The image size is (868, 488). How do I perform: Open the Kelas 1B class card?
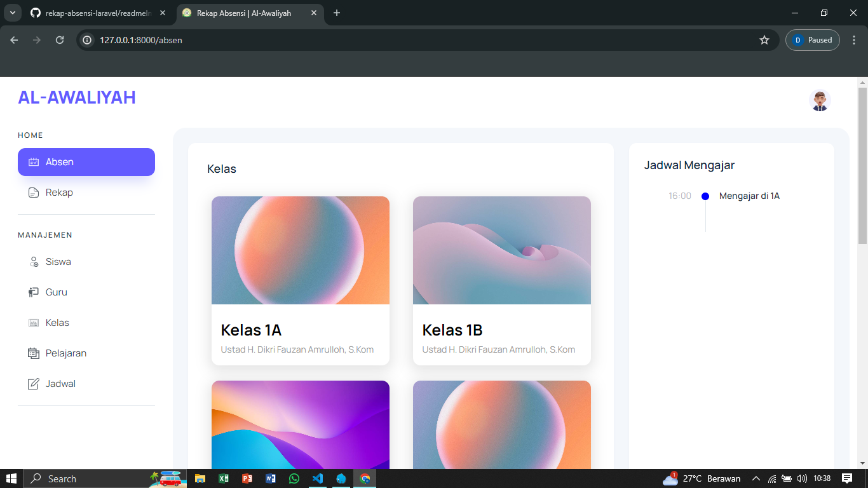501,280
